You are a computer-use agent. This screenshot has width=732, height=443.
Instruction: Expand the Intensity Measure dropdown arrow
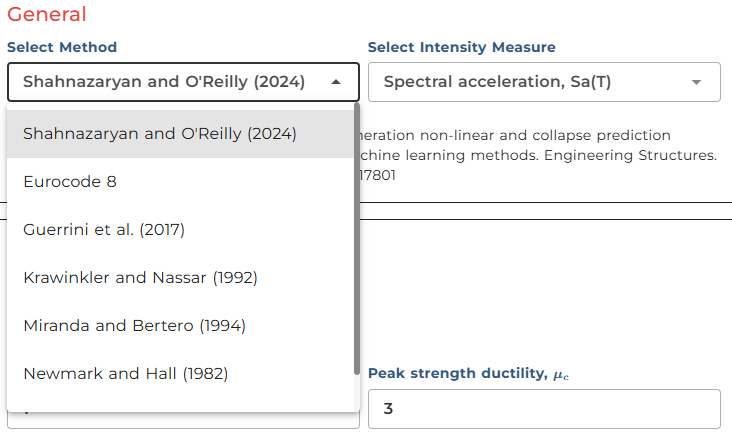(696, 82)
